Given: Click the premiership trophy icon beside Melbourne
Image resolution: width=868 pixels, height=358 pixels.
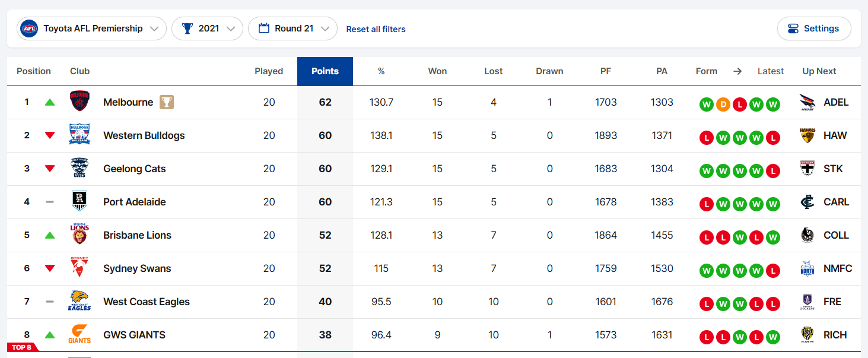Looking at the screenshot, I should pos(167,102).
